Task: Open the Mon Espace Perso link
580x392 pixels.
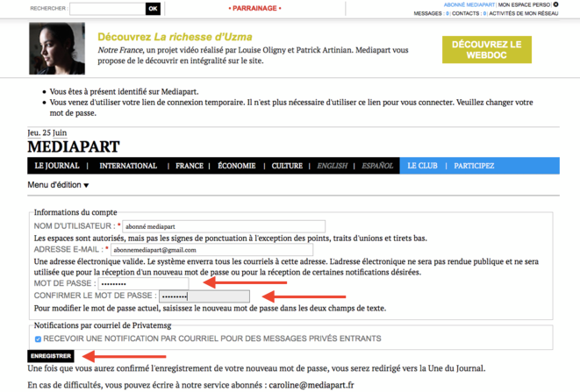Action: pos(524,4)
